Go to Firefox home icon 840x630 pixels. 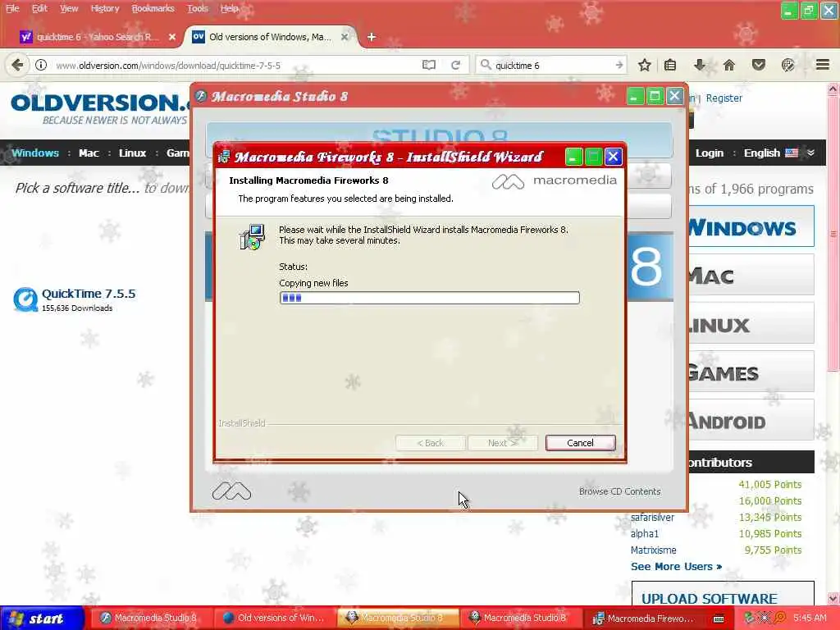tap(728, 65)
